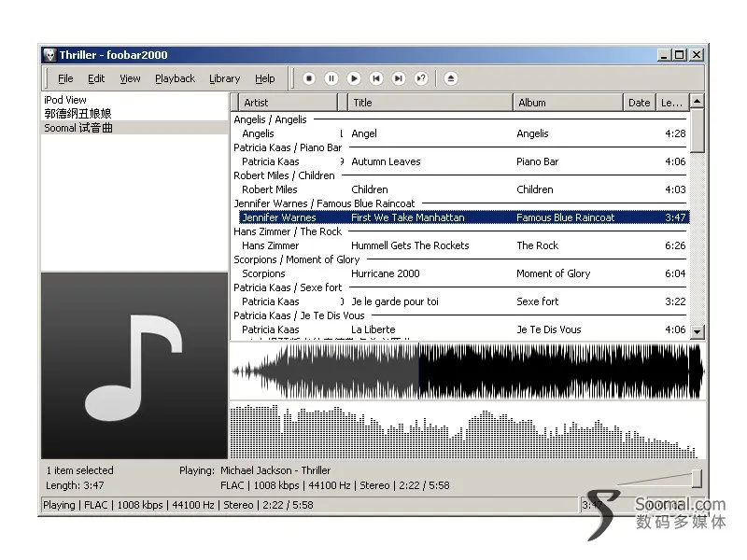Click the foobar2000 title bar icon
This screenshot has height=560, width=747.
click(49, 55)
